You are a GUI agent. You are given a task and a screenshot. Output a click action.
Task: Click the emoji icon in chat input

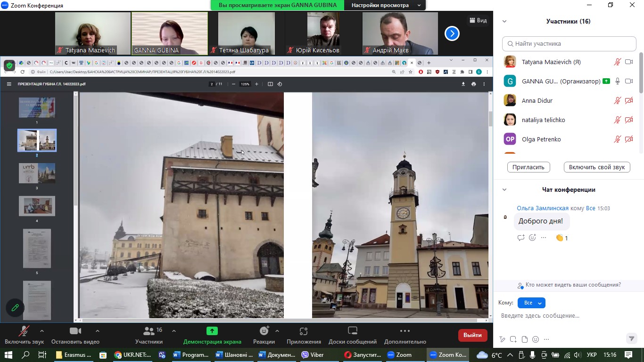pyautogui.click(x=536, y=339)
